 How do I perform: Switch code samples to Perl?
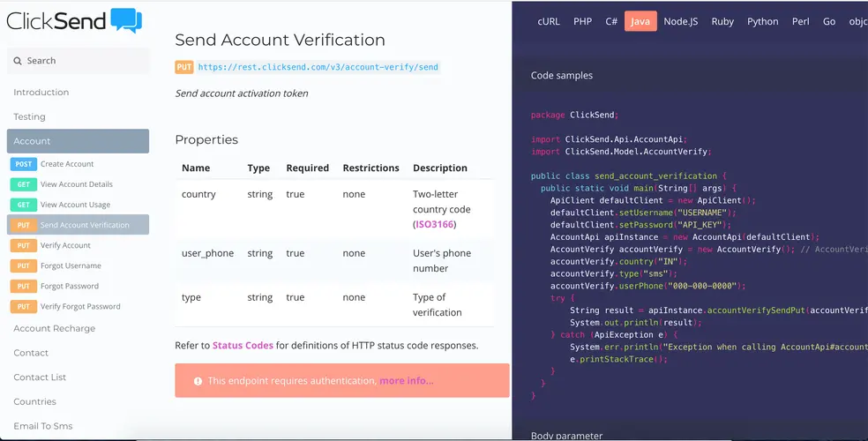coord(800,21)
